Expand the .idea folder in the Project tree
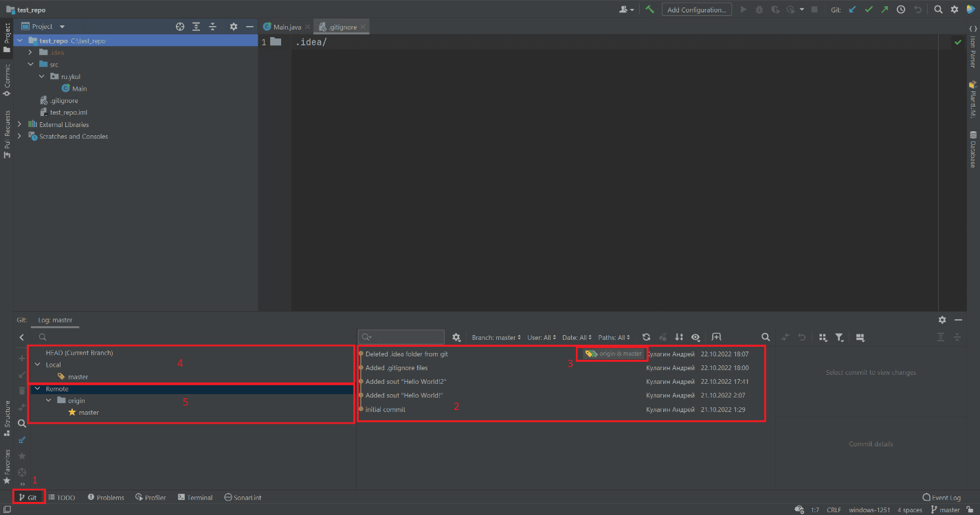 click(31, 52)
